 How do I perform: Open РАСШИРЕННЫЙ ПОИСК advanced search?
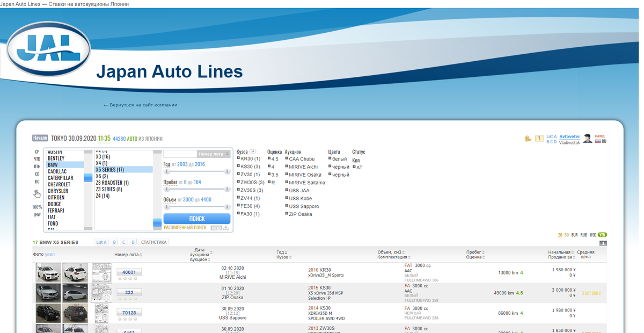185,228
